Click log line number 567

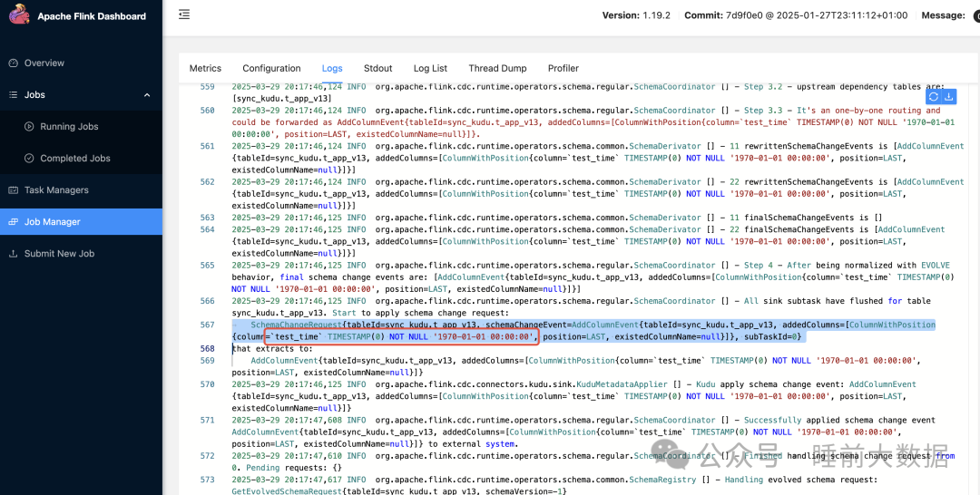point(207,325)
